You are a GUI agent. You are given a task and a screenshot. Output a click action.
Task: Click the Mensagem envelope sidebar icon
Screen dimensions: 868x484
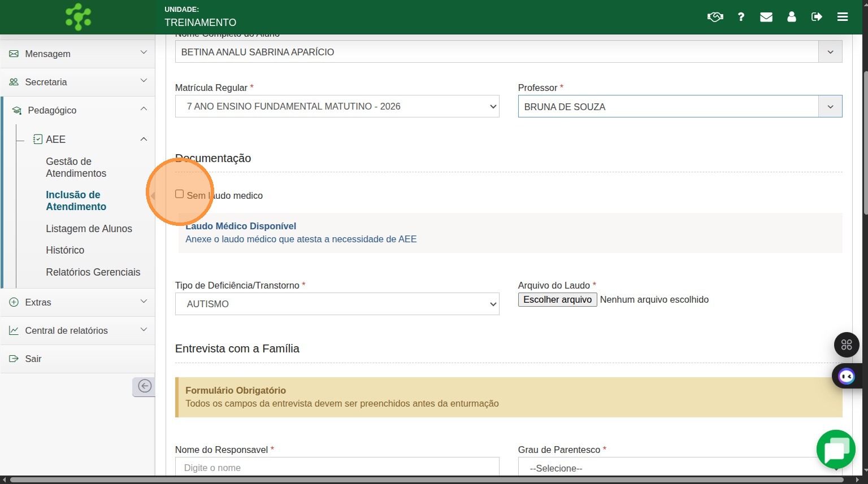[x=14, y=54]
